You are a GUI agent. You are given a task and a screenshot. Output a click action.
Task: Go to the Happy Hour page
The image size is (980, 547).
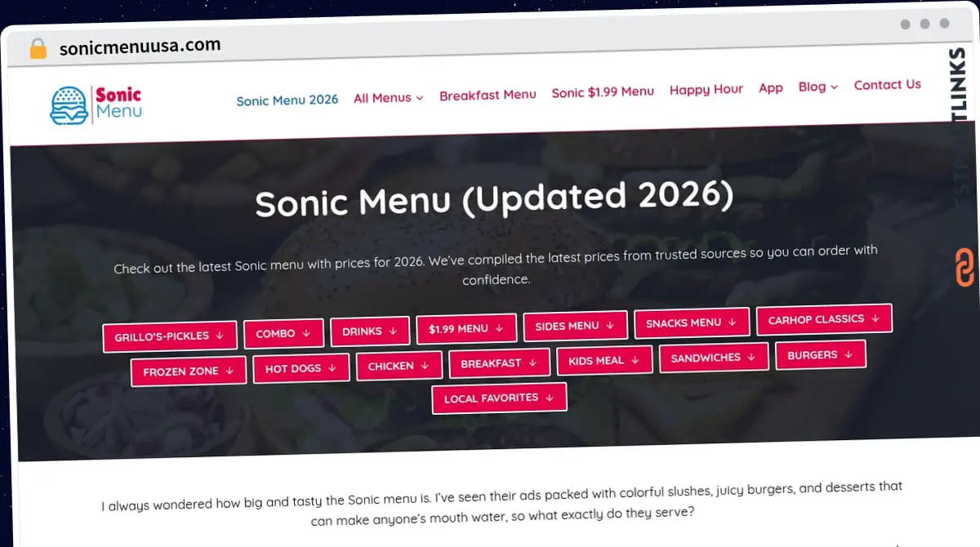(x=706, y=89)
